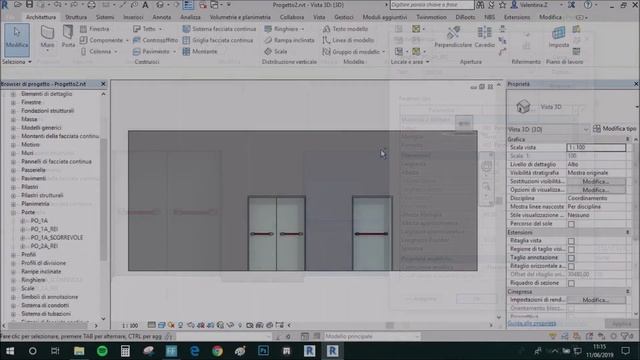Viewport: 640px width, 360px height.
Task: Click the Applica button
Action: click(621, 323)
